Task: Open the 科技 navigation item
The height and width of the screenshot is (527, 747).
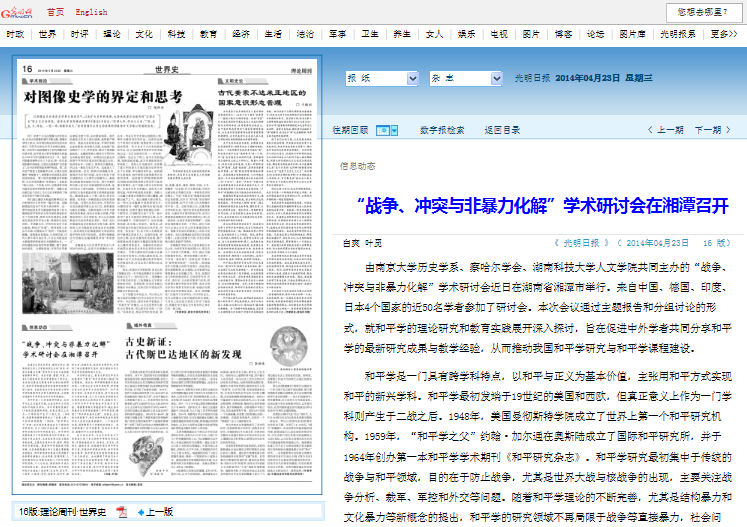Action: [x=176, y=34]
